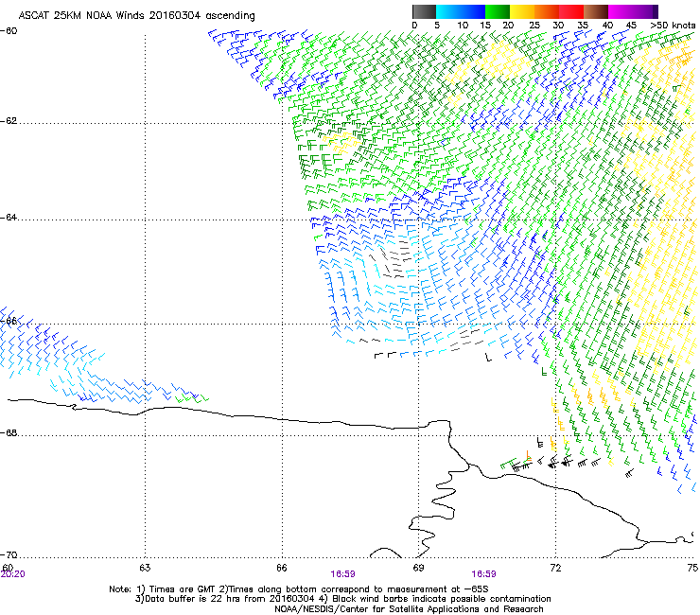Click the gray 0-5 knots legend swatch

[x=424, y=11]
